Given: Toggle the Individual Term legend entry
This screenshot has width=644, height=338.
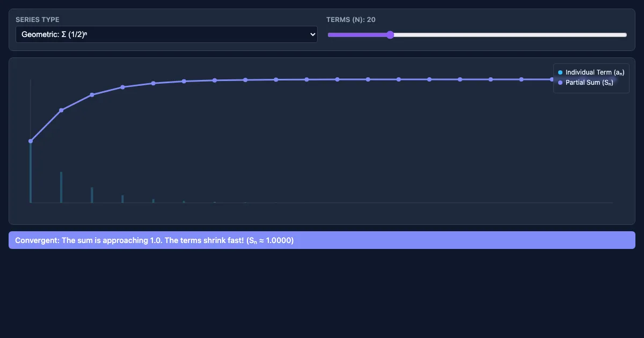Looking at the screenshot, I should [x=591, y=72].
